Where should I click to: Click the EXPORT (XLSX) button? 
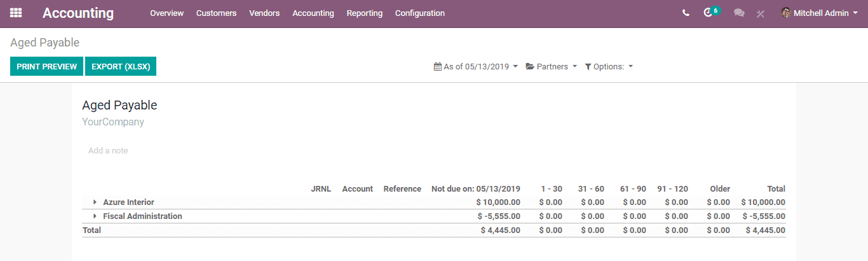coord(121,66)
